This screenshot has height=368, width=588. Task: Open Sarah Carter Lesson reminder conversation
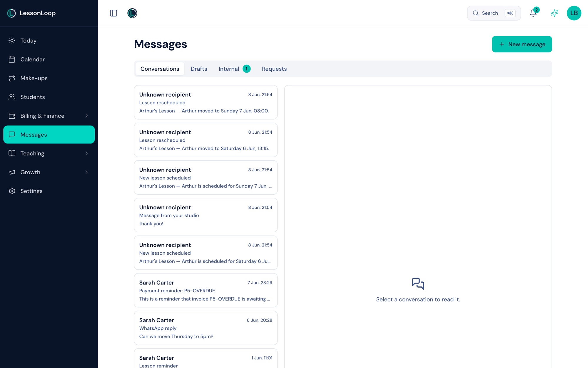coord(206,359)
